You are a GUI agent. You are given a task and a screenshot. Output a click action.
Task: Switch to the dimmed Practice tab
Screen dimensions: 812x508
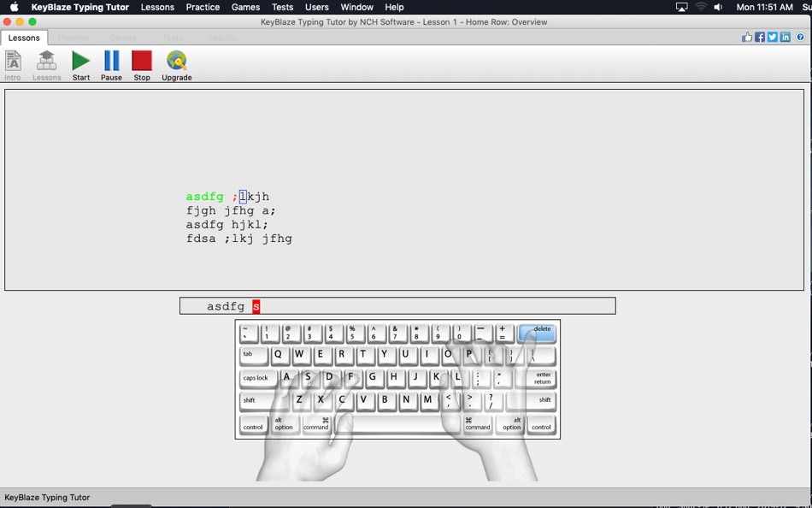point(73,38)
